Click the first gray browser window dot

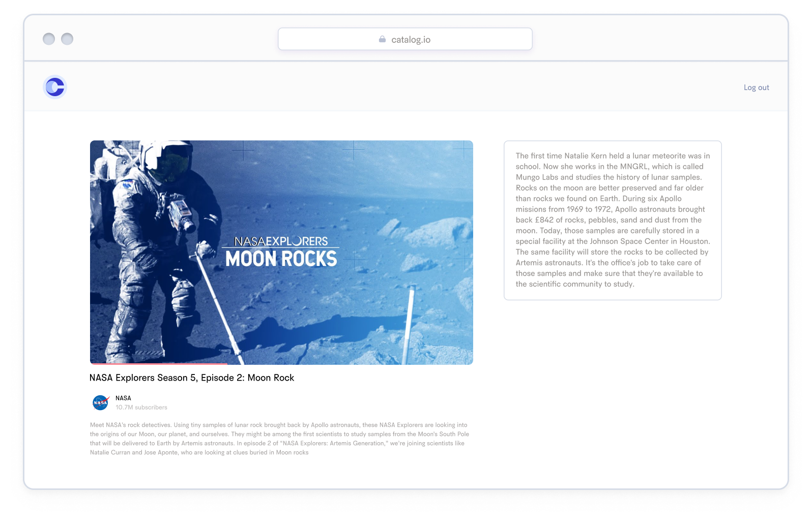49,39
